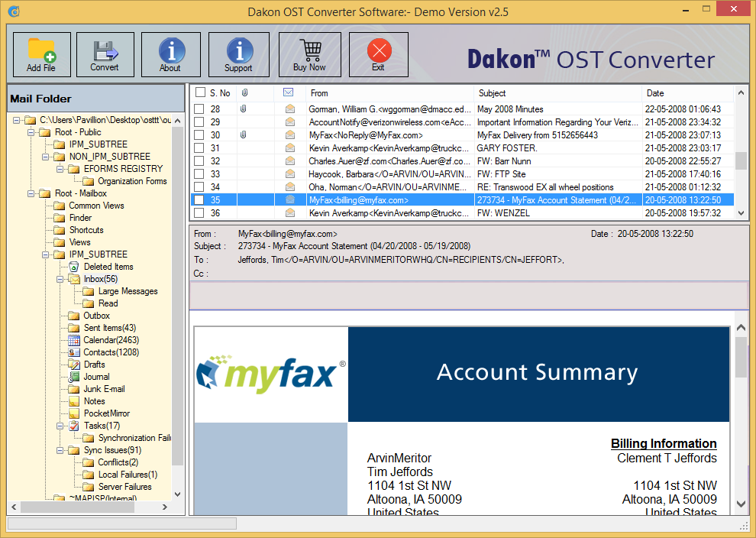Collapse the Tasks(17) node
Image resolution: width=756 pixels, height=538 pixels.
click(x=60, y=426)
